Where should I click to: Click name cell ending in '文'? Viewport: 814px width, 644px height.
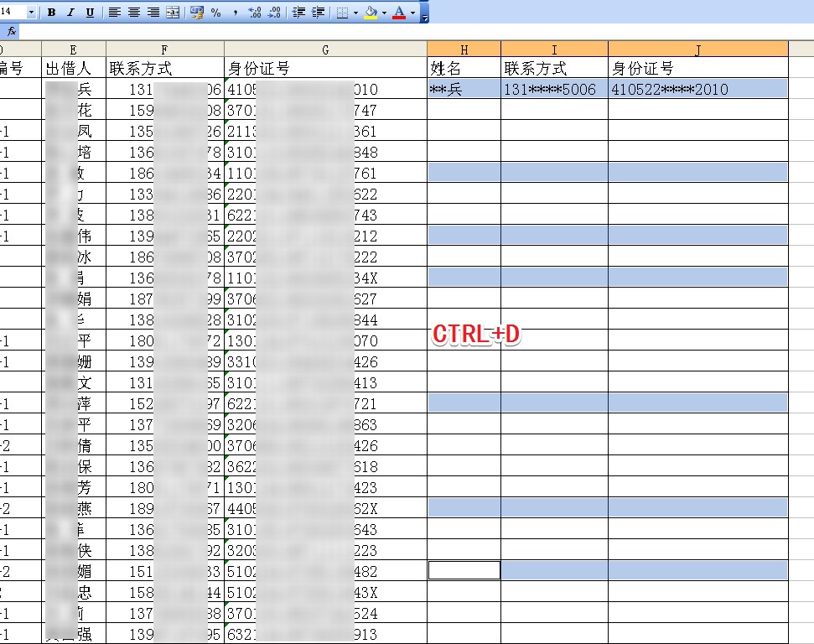pyautogui.click(x=73, y=382)
